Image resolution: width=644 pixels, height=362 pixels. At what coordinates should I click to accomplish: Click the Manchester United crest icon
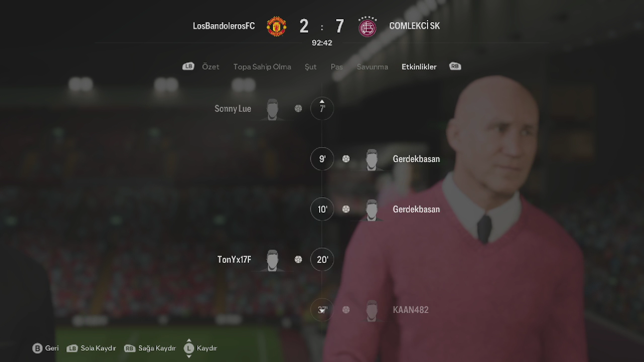(276, 26)
